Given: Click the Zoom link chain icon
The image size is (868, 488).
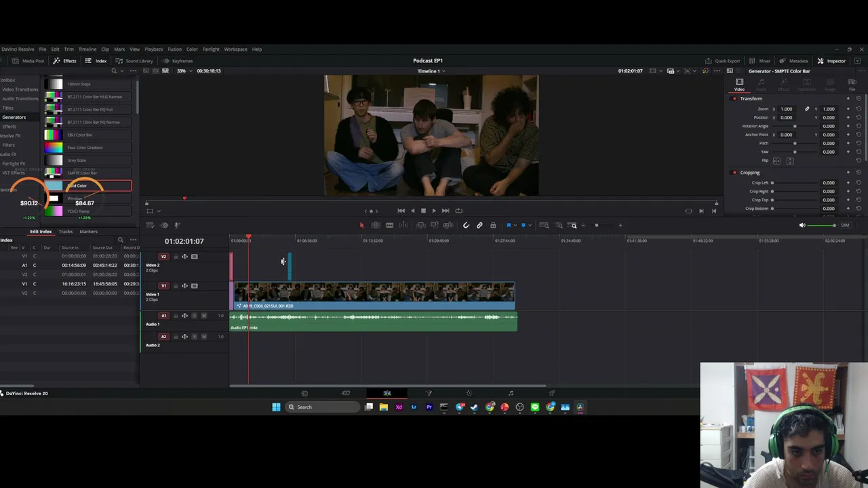Looking at the screenshot, I should coord(807,109).
